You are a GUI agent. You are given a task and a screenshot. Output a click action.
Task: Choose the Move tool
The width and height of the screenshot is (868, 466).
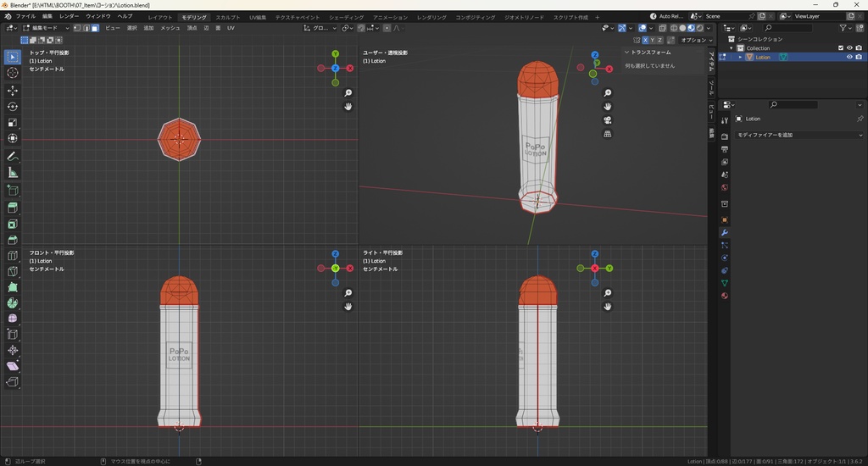click(13, 90)
